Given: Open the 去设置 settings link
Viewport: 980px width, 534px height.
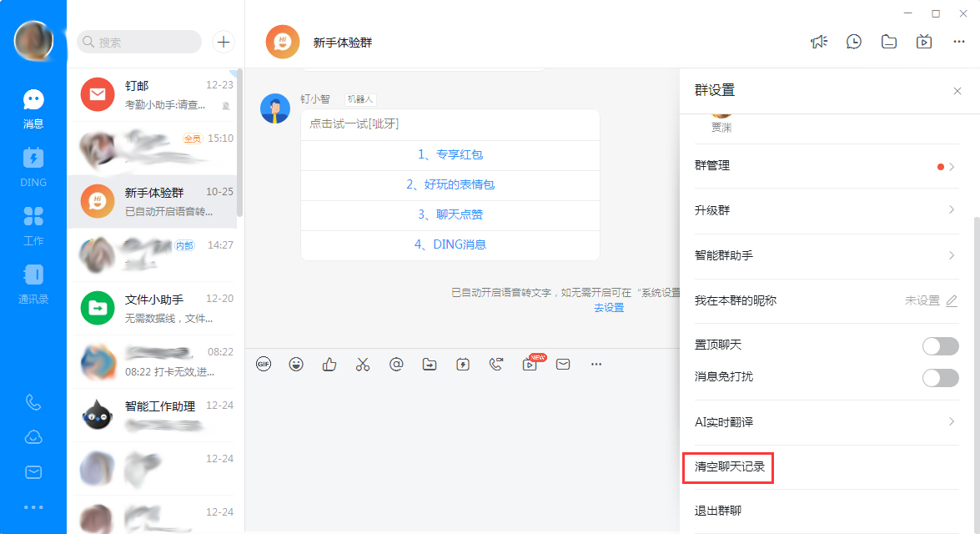Looking at the screenshot, I should (611, 308).
